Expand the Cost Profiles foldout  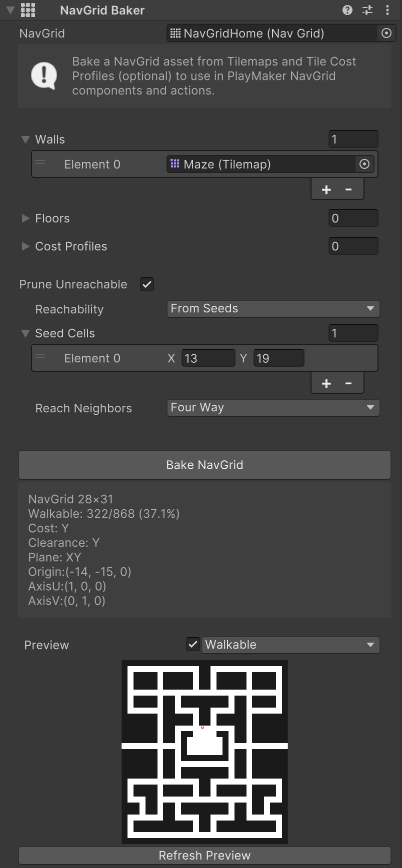(x=25, y=246)
